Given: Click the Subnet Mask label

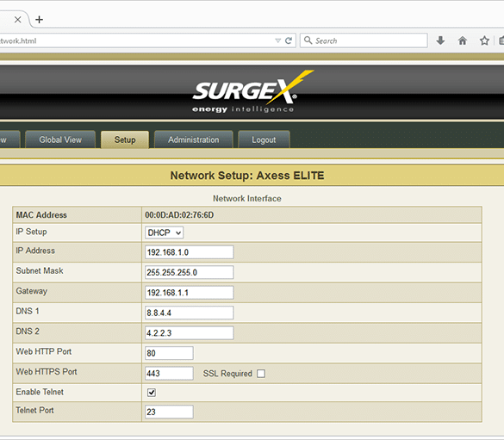Looking at the screenshot, I should [40, 270].
